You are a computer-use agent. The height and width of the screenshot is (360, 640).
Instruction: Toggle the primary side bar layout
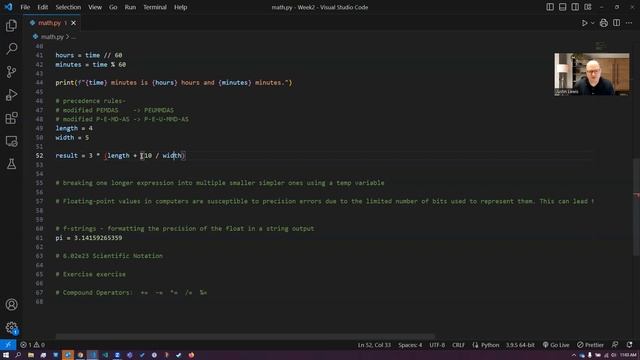pyautogui.click(x=550, y=7)
